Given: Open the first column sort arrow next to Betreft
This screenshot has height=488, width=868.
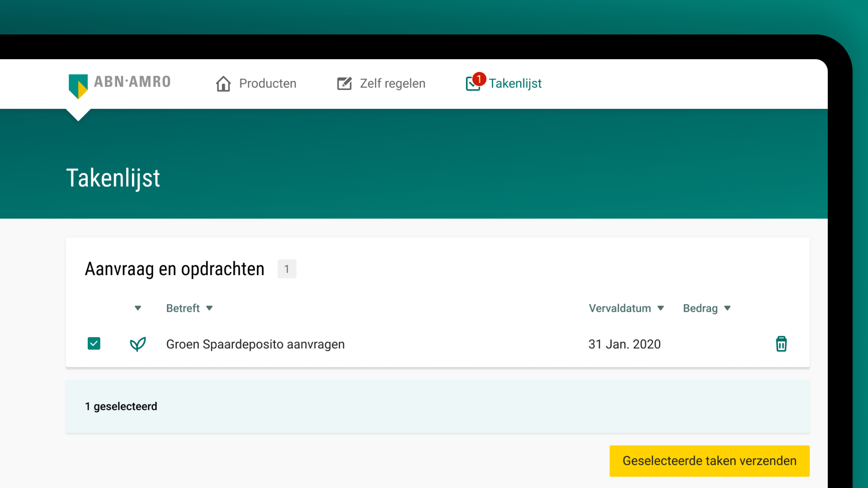Looking at the screenshot, I should coord(138,308).
